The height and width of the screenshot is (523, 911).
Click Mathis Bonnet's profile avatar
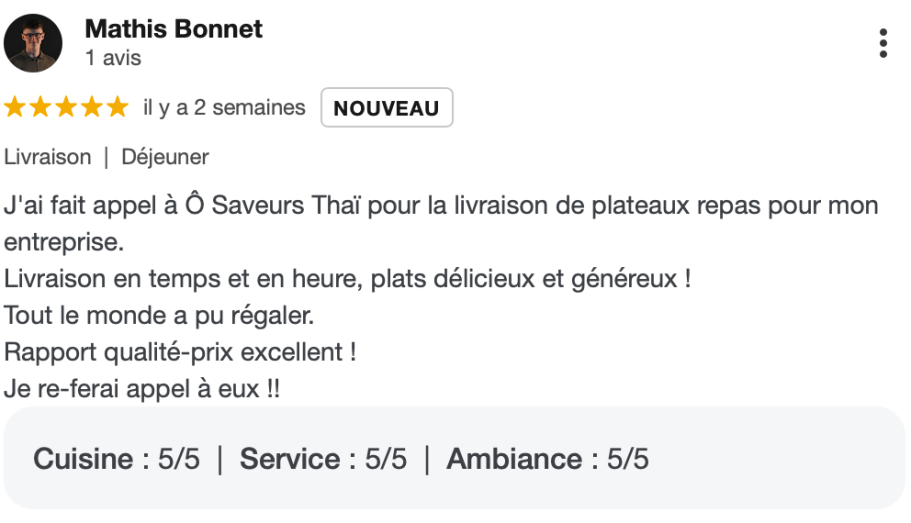pyautogui.click(x=33, y=43)
